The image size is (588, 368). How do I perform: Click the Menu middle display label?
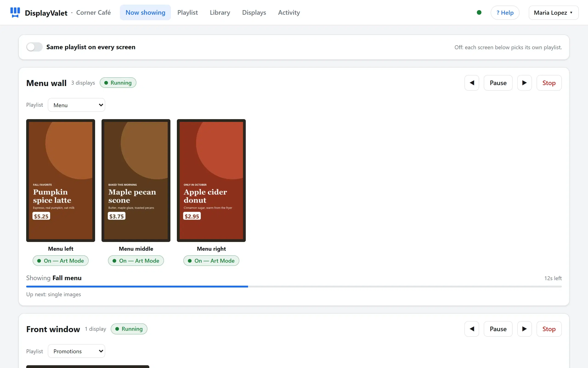click(x=136, y=249)
